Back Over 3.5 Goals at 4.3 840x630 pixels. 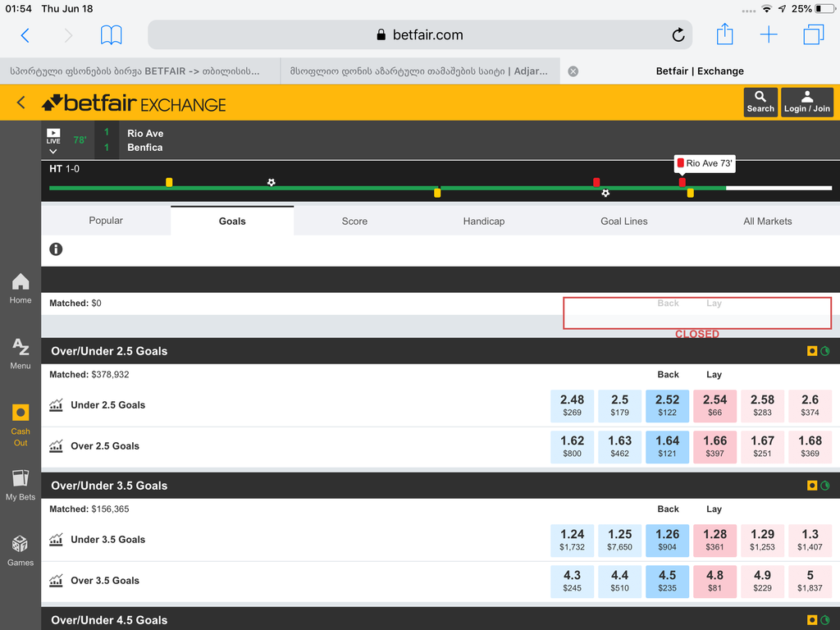572,582
